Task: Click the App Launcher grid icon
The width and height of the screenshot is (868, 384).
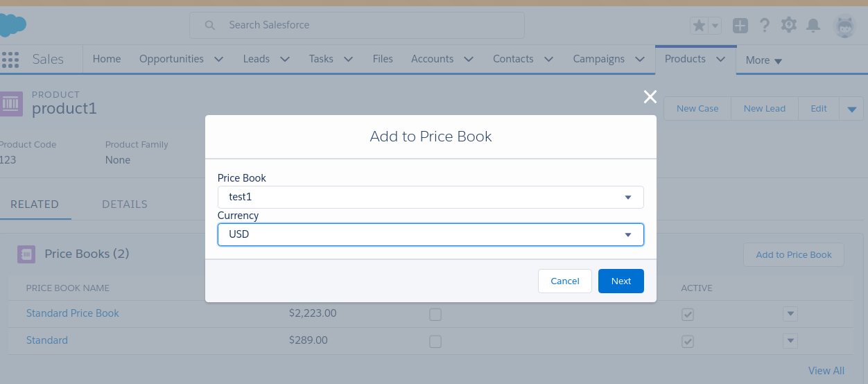Action: coord(10,60)
